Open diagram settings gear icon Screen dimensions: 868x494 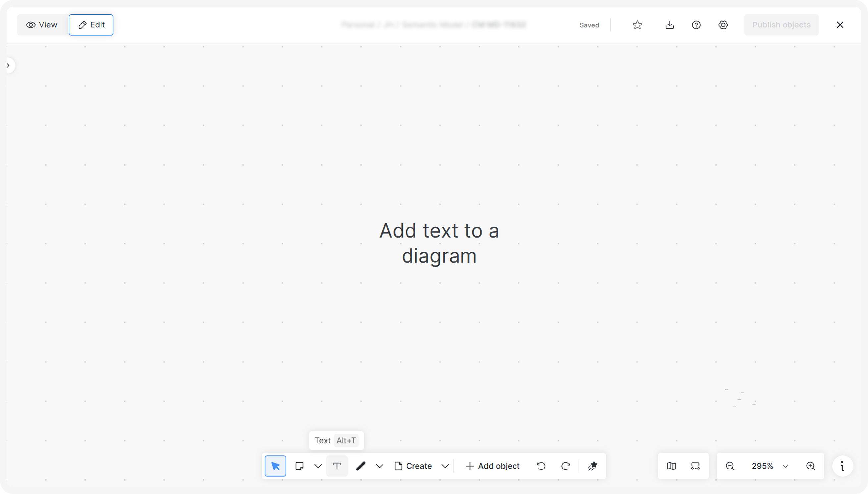click(723, 25)
